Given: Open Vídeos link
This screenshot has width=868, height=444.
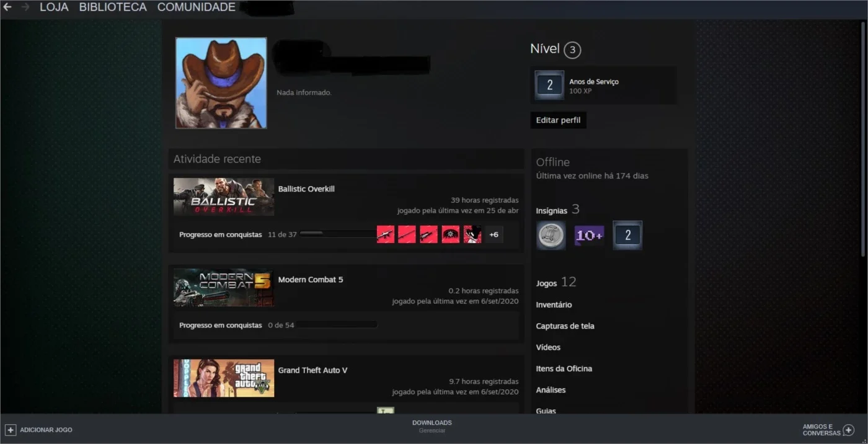Looking at the screenshot, I should (x=548, y=347).
